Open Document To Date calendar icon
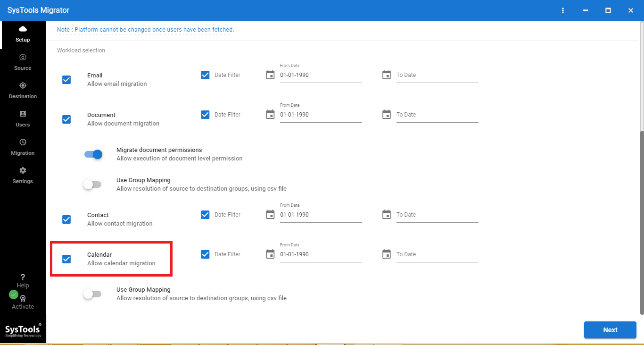The image size is (644, 345). point(387,114)
